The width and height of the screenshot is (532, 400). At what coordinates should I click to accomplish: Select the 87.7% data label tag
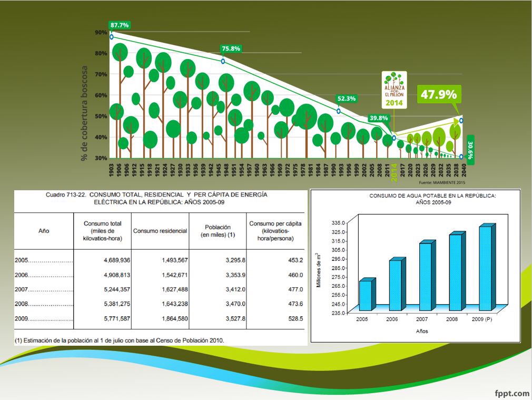(119, 25)
